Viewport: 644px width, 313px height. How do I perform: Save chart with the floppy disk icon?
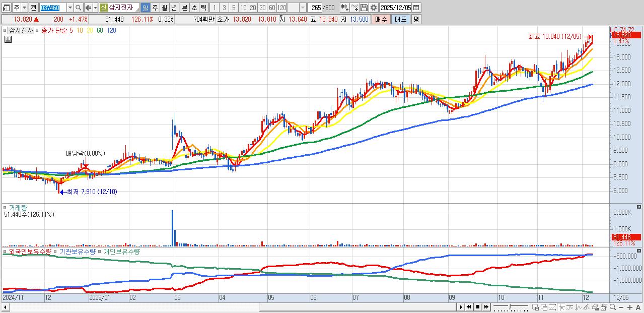coord(364,8)
